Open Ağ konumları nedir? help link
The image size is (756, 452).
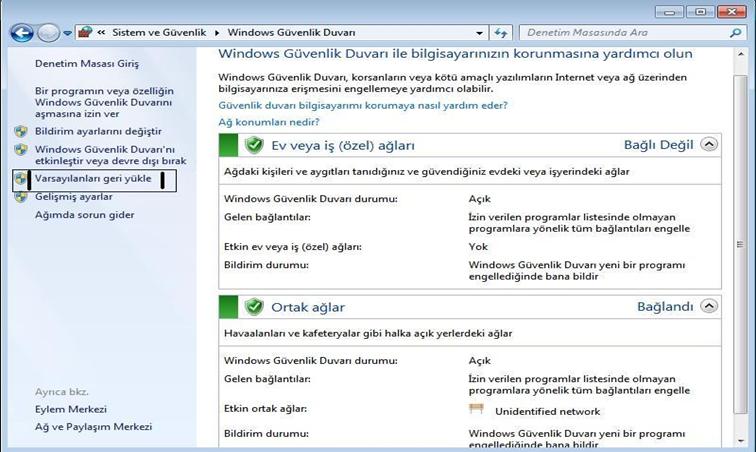(x=269, y=122)
